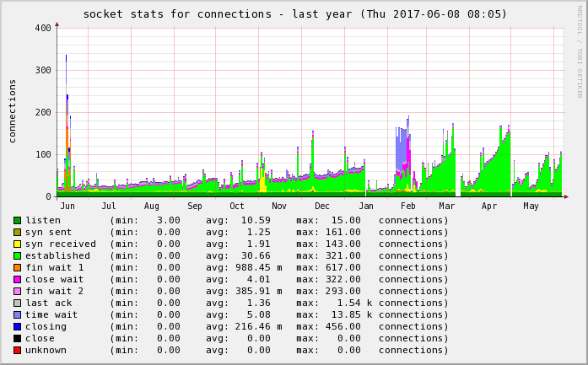Click the olive syn sent legend swatch
This screenshot has height=365, width=588.
(17, 232)
